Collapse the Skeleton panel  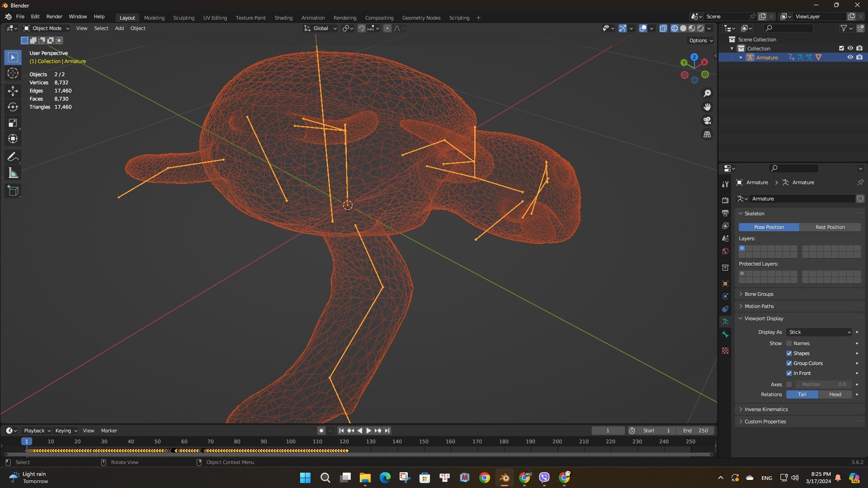[754, 214]
